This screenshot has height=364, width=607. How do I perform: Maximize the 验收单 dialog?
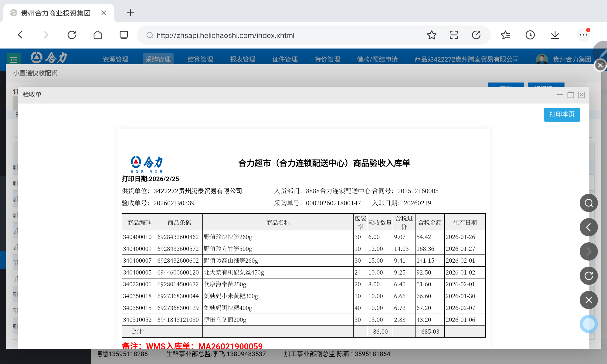[x=571, y=95]
